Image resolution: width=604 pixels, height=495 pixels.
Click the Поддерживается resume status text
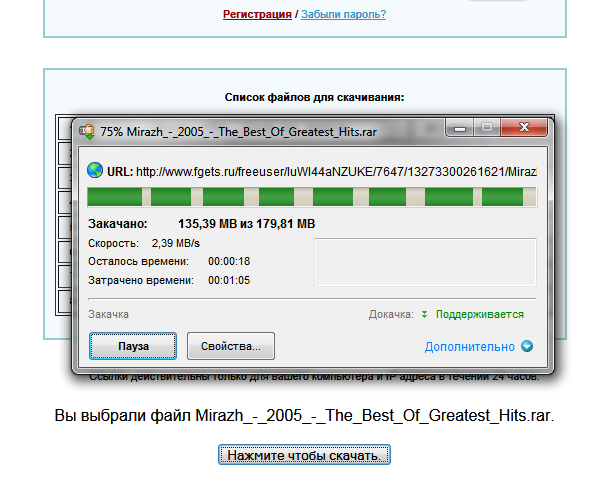(x=479, y=314)
